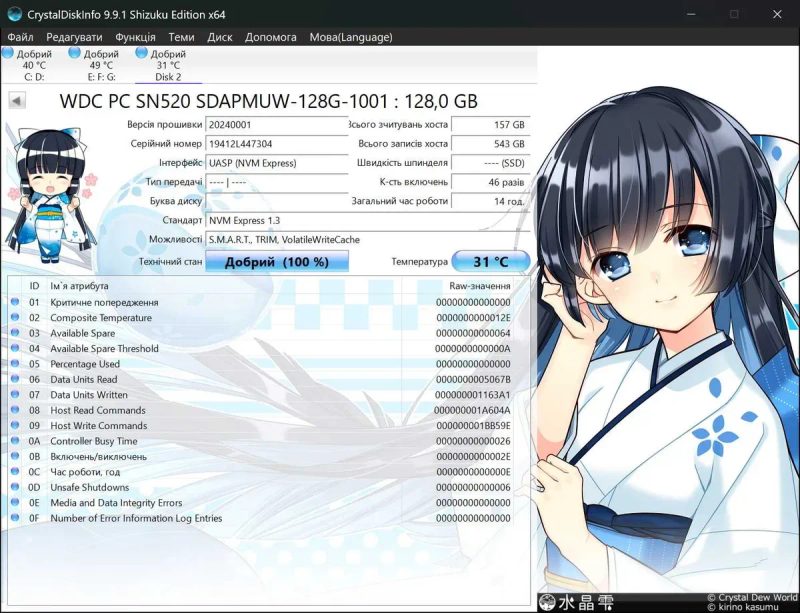Click the total host reads value 157 GB

pos(491,125)
